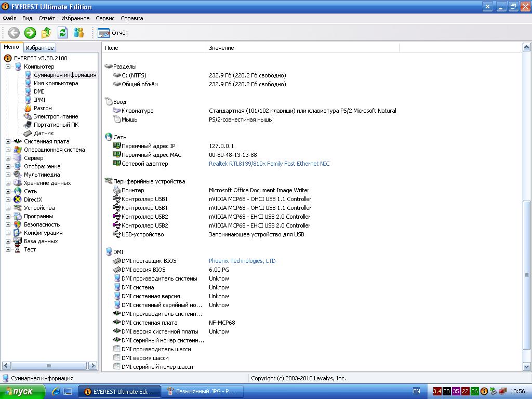
Task: Click the Мышь mouse icon
Action: (117, 119)
